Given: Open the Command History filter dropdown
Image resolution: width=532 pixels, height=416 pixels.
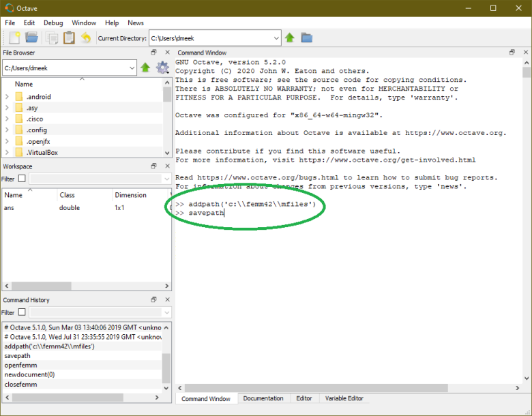Looking at the screenshot, I should tap(166, 312).
